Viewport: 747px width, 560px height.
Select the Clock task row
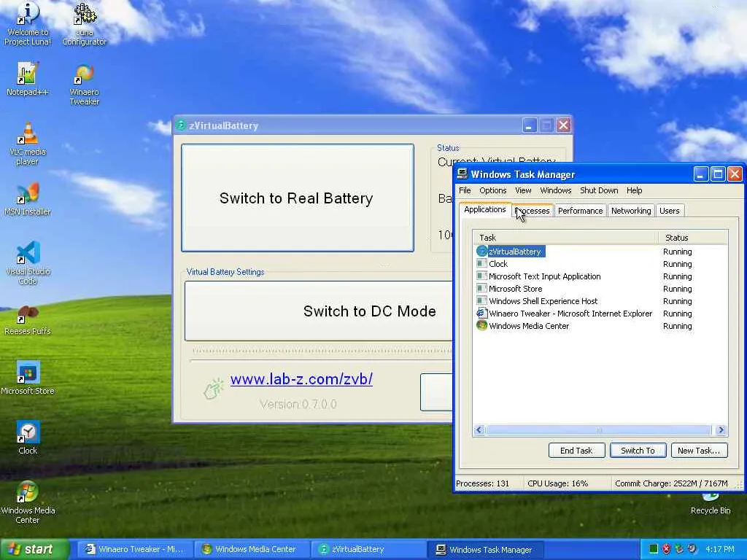[600, 264]
